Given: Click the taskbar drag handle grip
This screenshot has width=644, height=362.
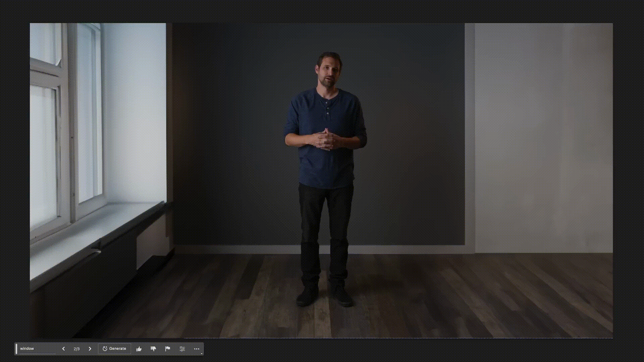Looking at the screenshot, I should pyautogui.click(x=16, y=349).
